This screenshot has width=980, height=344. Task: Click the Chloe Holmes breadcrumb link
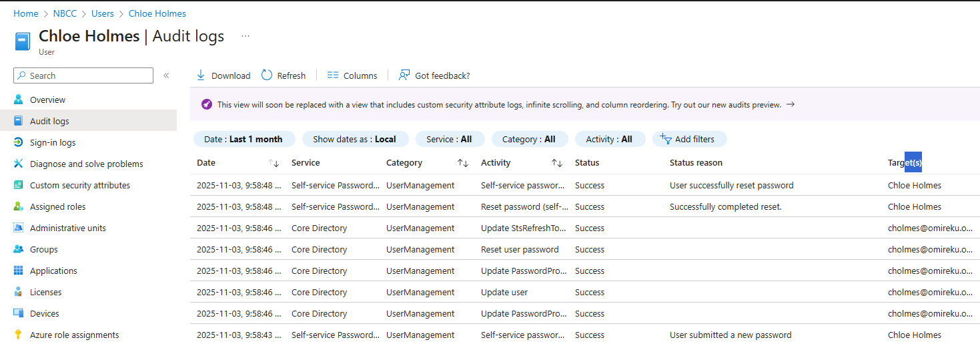pos(157,13)
